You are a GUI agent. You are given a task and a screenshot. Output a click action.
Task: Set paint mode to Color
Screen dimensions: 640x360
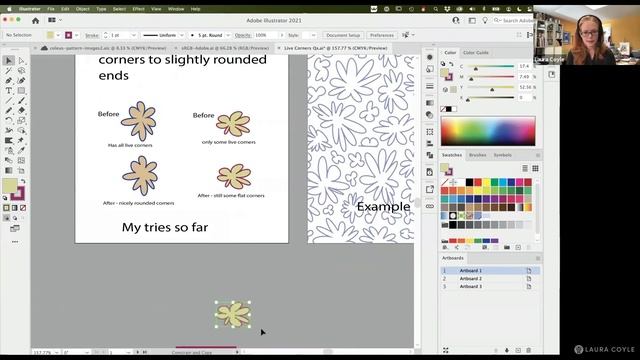6,208
